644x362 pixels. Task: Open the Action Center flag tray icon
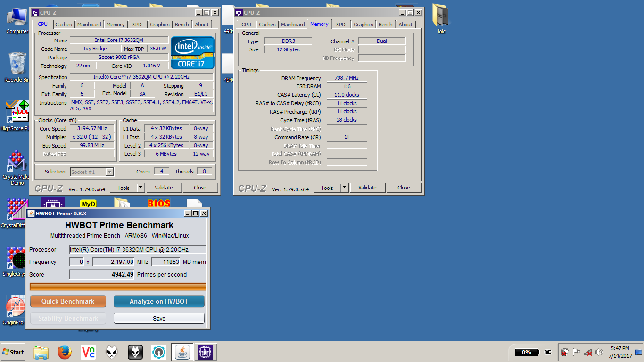pyautogui.click(x=576, y=352)
